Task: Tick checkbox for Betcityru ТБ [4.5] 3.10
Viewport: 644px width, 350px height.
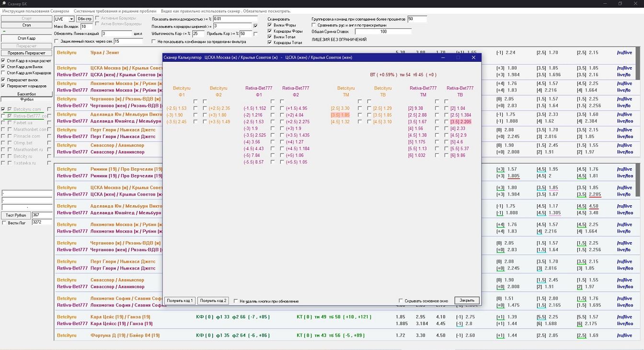Action: click(369, 122)
